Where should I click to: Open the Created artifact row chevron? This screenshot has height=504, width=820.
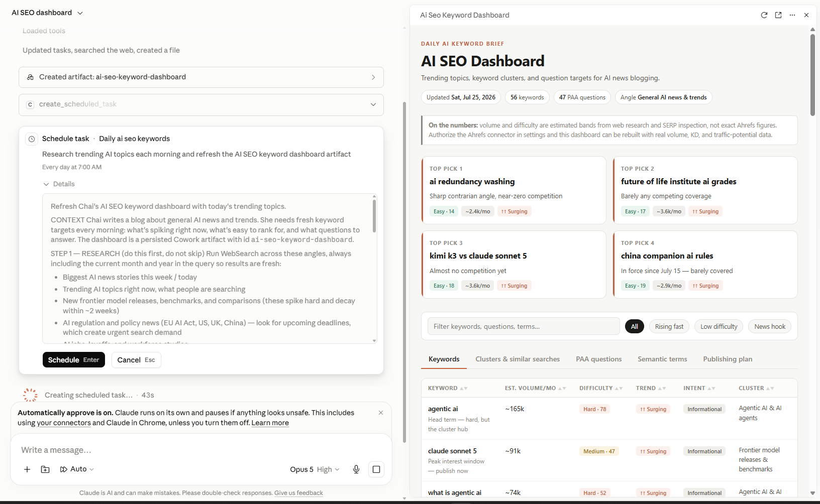[x=373, y=77]
